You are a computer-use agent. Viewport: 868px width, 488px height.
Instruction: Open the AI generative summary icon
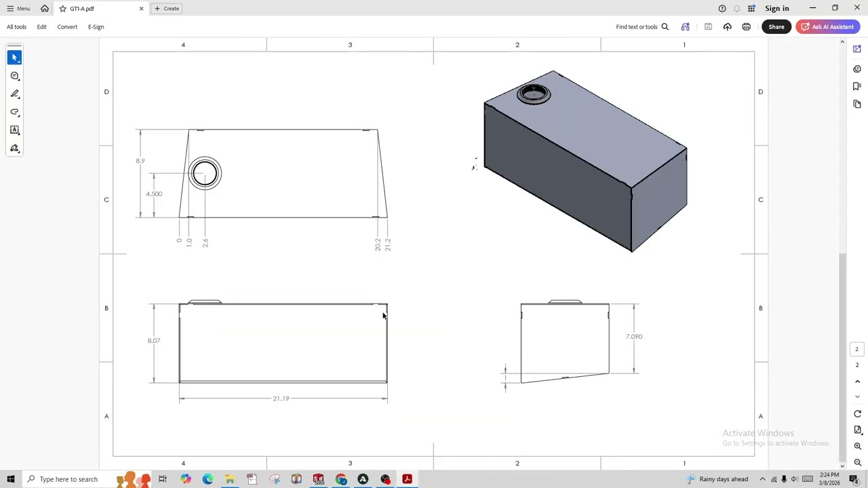tap(685, 26)
